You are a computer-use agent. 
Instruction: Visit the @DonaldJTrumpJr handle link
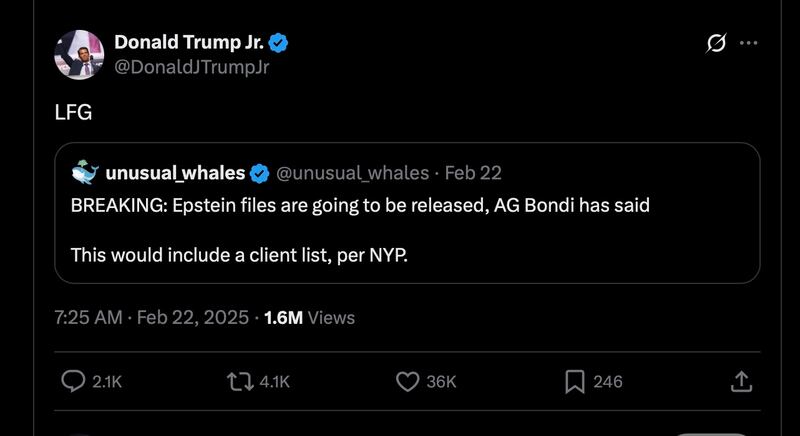192,67
